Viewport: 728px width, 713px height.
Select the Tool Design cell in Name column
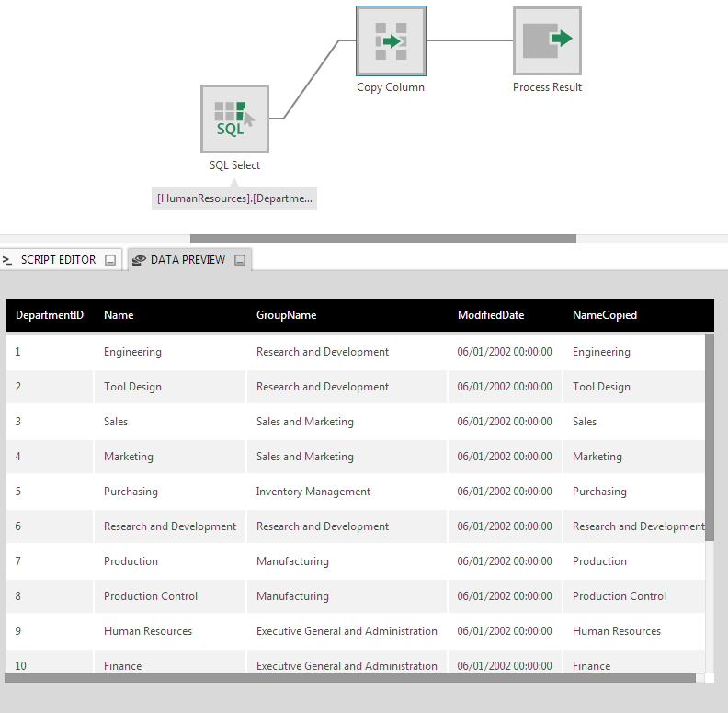[x=170, y=387]
